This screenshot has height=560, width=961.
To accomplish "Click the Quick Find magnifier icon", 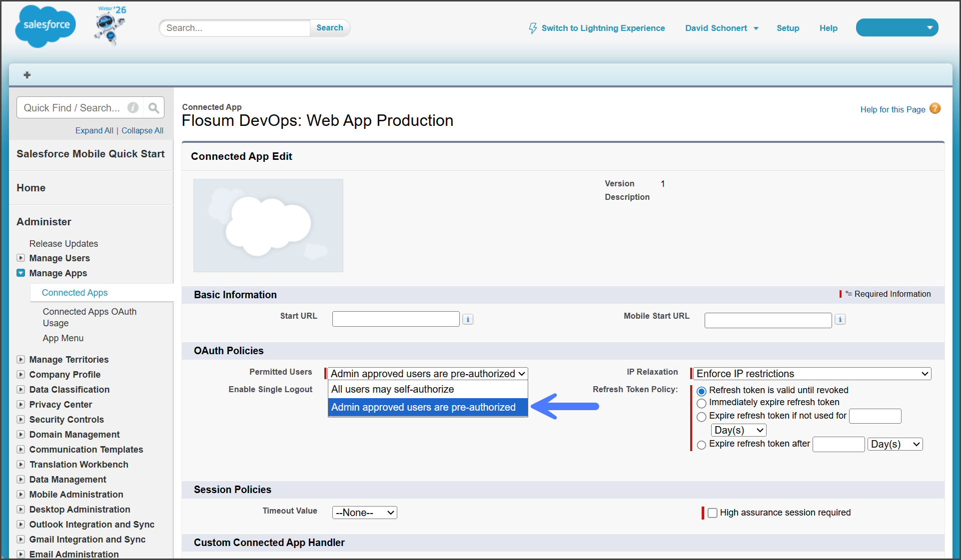I will point(154,108).
